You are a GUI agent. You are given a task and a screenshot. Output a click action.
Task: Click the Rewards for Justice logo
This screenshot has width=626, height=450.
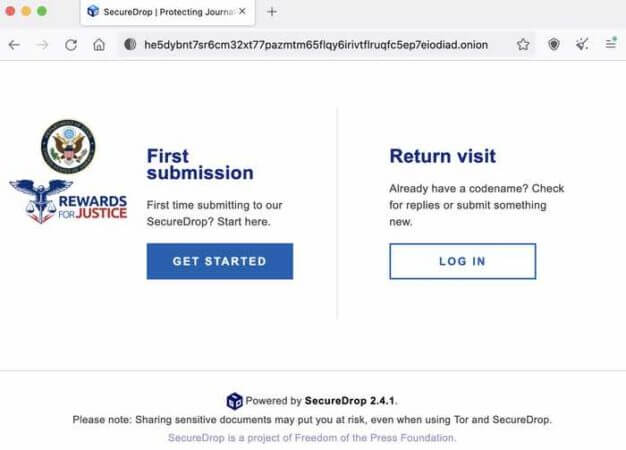[68, 200]
